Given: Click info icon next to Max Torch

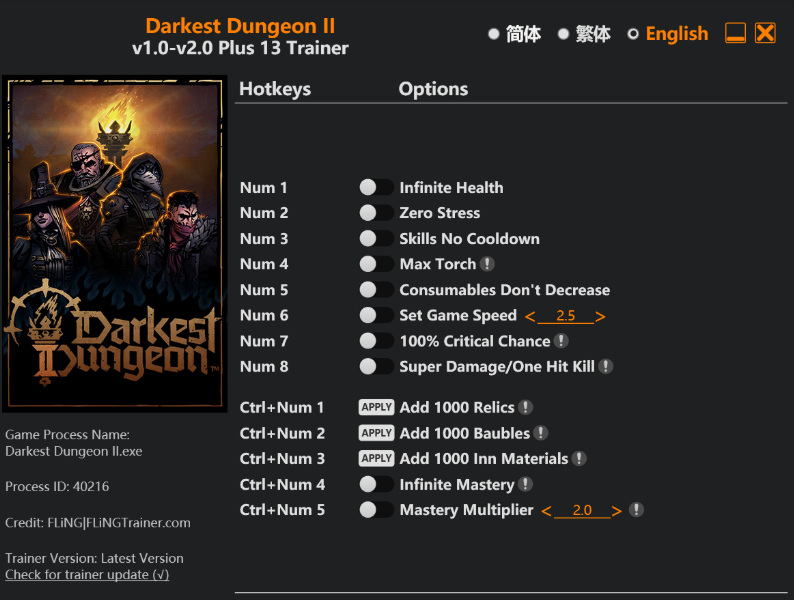Looking at the screenshot, I should point(487,264).
